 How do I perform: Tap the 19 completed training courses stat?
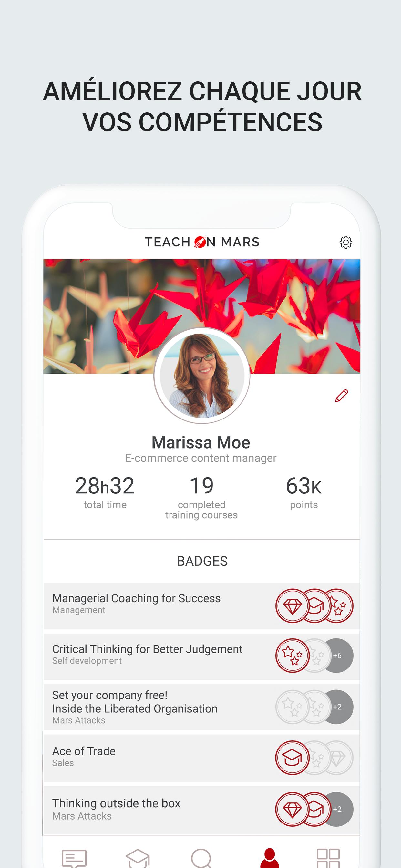201,497
